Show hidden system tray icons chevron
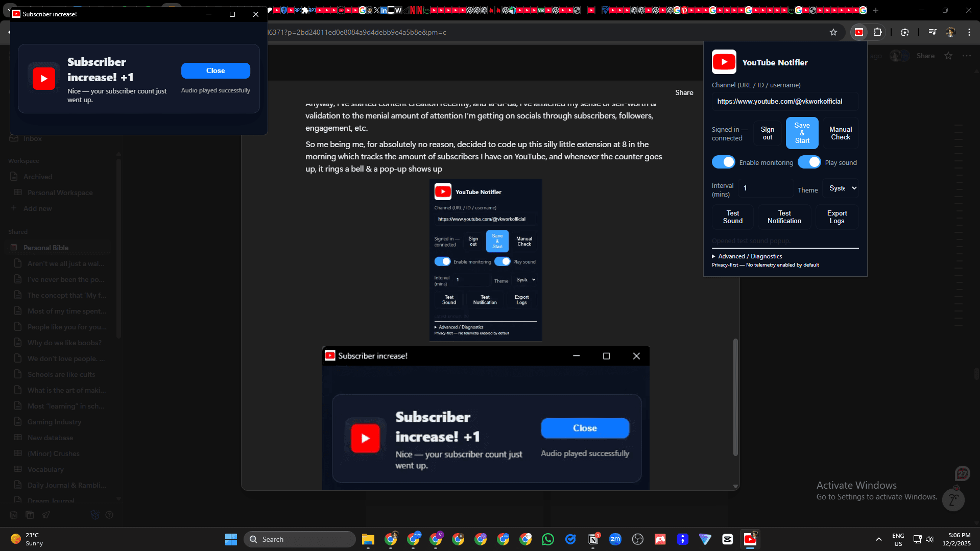This screenshot has height=551, width=980. pyautogui.click(x=878, y=539)
